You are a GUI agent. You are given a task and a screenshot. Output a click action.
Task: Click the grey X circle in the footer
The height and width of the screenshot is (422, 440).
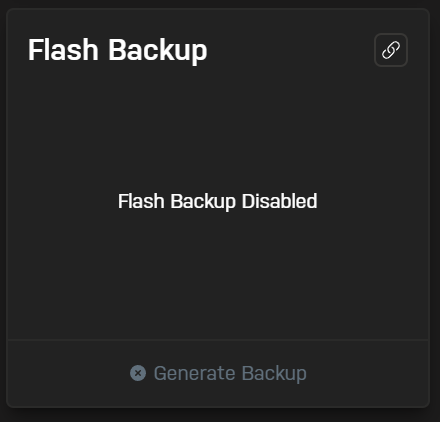[x=138, y=373]
